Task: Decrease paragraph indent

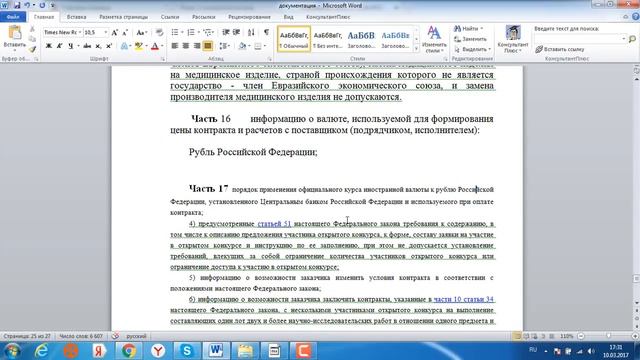Action: point(225,32)
